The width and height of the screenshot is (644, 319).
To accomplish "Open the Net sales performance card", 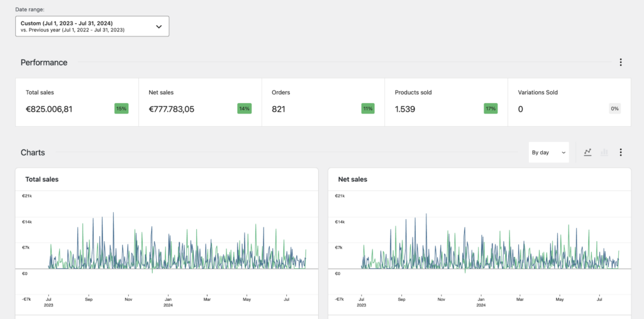I will tap(200, 102).
